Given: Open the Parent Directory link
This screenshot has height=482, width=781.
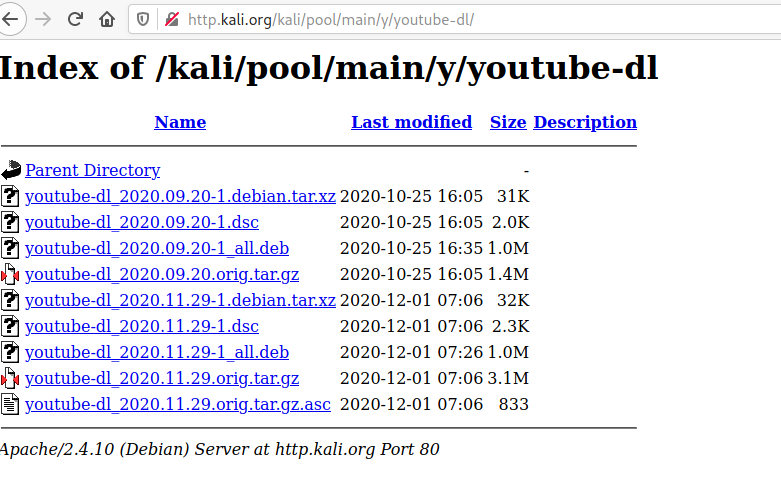Looking at the screenshot, I should click(x=92, y=171).
